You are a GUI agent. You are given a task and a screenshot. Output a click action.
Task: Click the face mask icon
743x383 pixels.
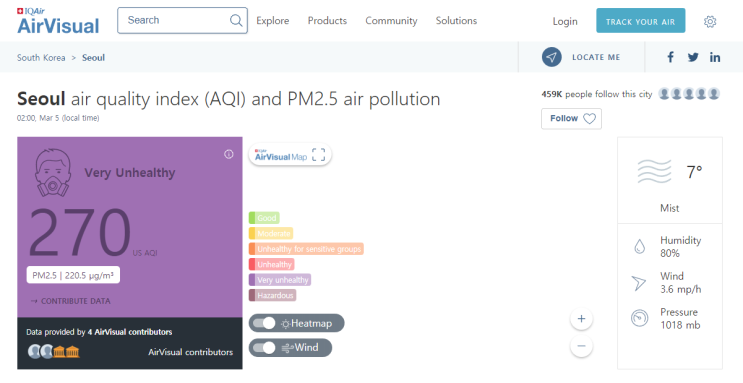53,173
